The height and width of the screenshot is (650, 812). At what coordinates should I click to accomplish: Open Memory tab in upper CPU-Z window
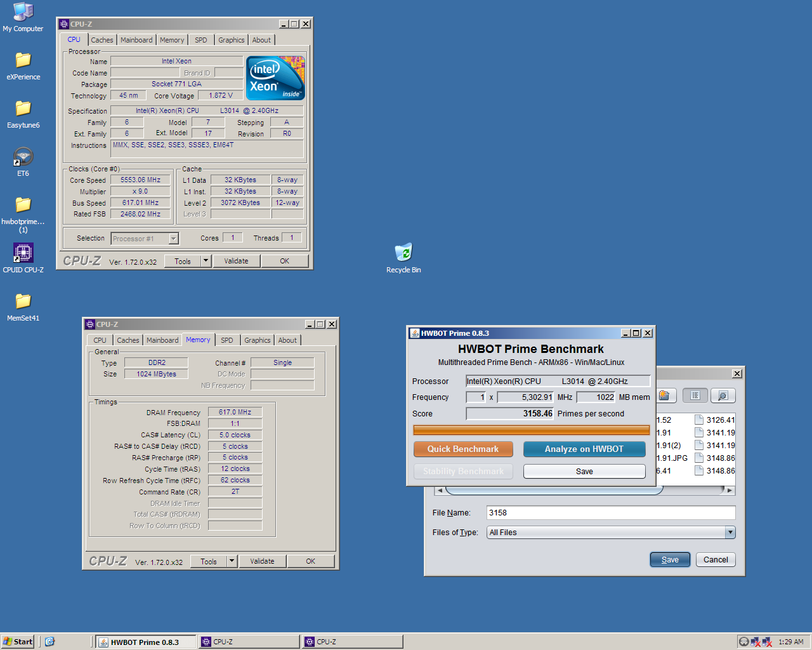click(x=172, y=40)
